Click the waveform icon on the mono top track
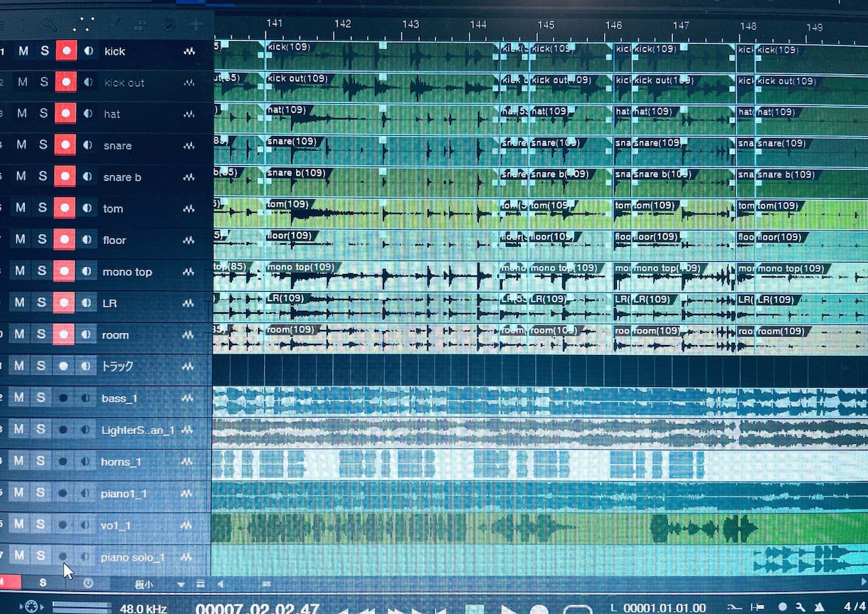Viewport: 868px width, 614px height. 189,272
